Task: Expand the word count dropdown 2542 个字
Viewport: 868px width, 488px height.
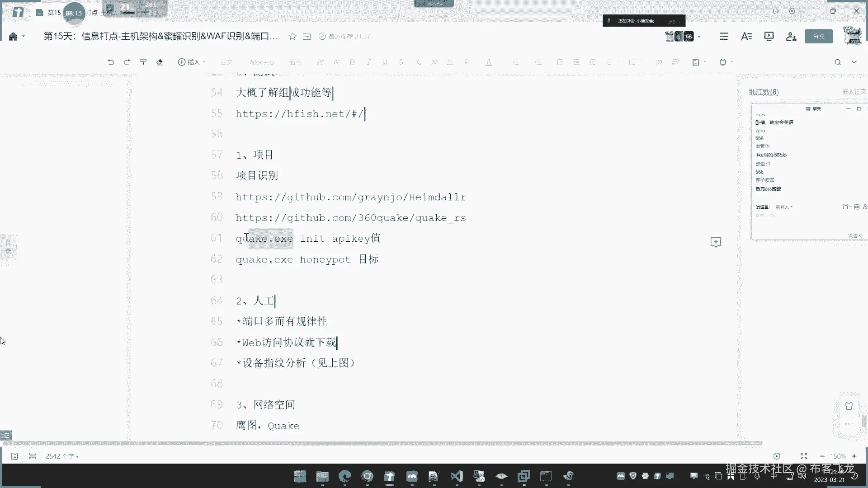Action: point(62,456)
